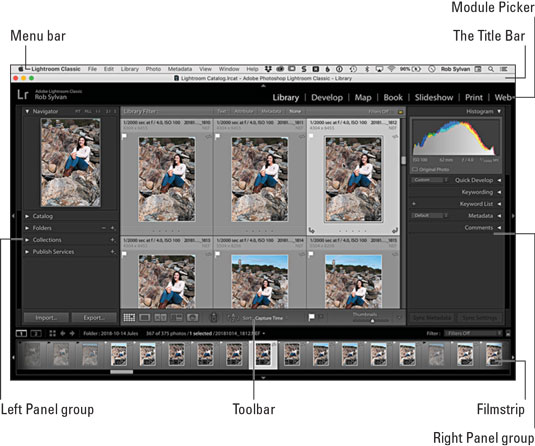The image size is (535, 446).
Task: Click the grid vertical scrollbar handle
Action: [x=403, y=160]
